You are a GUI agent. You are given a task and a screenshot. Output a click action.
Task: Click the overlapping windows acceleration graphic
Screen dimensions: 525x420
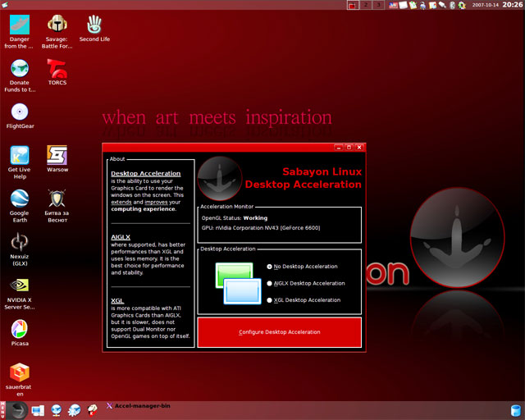[x=239, y=283]
